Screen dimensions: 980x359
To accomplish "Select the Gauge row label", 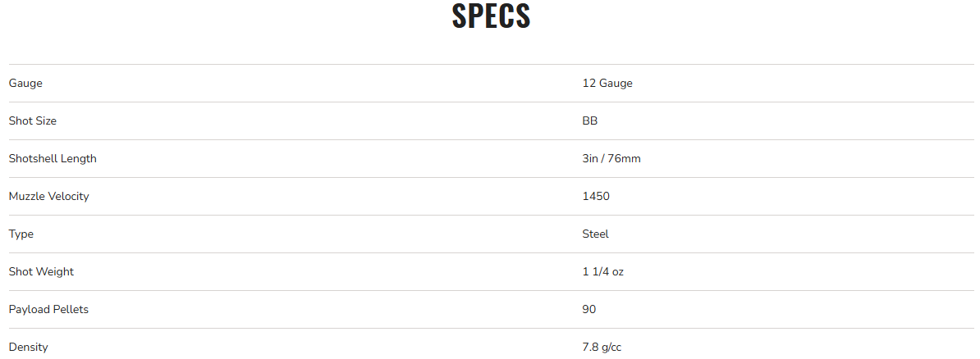I will 25,83.
